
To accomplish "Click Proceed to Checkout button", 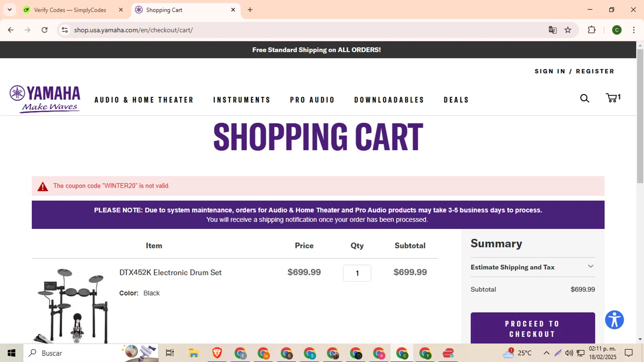I will 533,328.
